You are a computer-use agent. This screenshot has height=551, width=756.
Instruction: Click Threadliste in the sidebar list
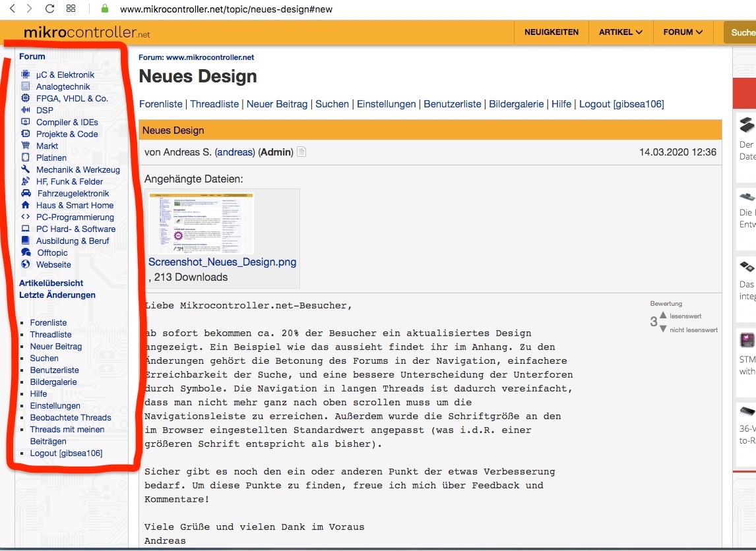[51, 334]
